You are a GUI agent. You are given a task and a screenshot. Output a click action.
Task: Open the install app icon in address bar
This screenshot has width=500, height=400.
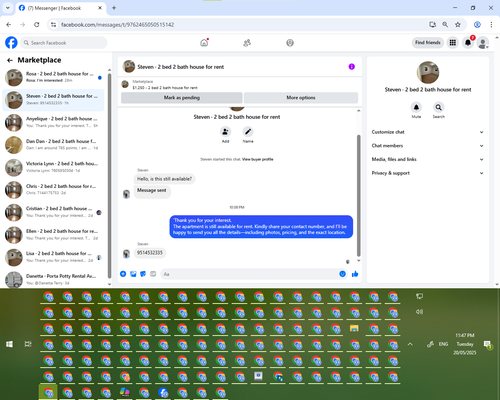pos(432,25)
